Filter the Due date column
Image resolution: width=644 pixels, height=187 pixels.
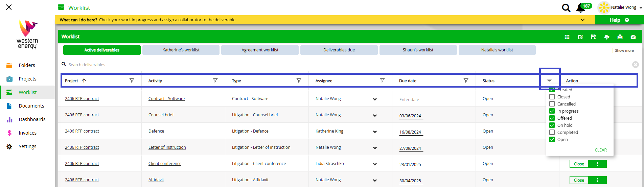[466, 80]
